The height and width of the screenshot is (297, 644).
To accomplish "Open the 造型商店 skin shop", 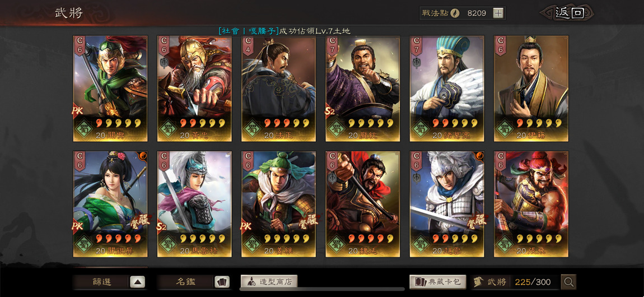I will point(269,282).
